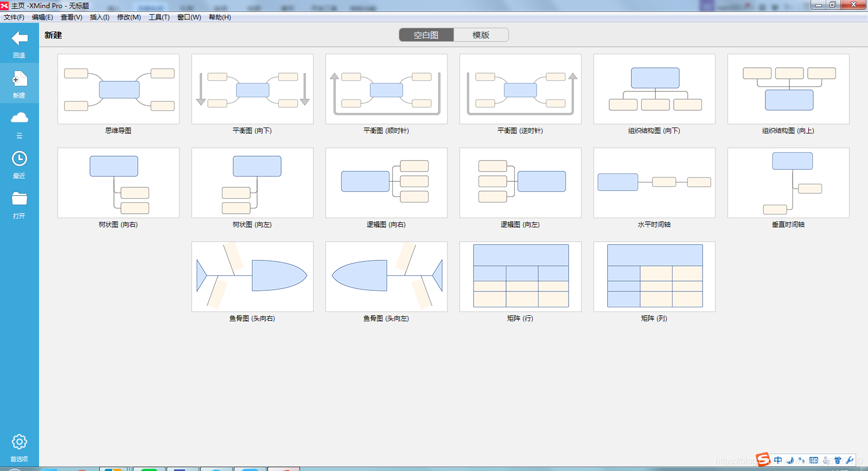
Task: Choose the 平衡图 (顺时针) template
Action: tap(386, 89)
